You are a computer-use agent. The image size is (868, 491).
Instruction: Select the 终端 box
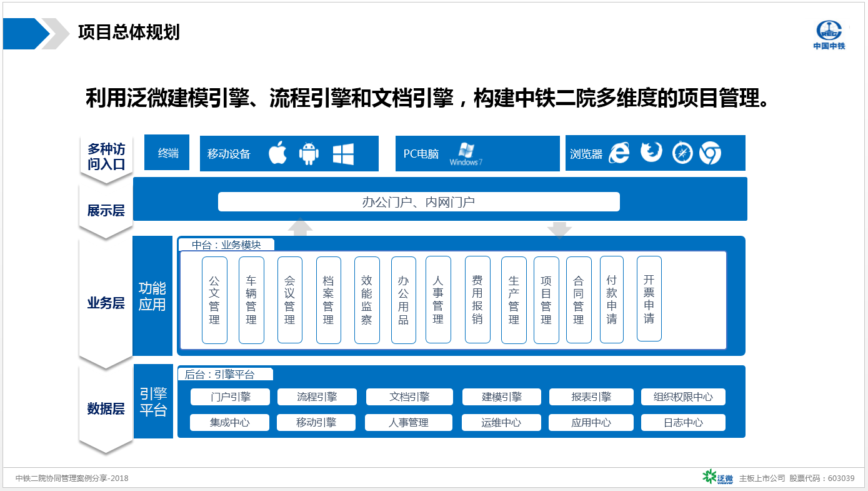pyautogui.click(x=167, y=153)
